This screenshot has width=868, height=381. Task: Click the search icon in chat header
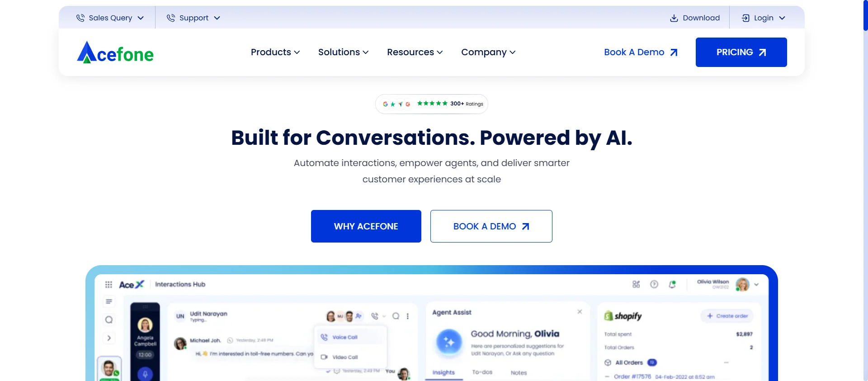pyautogui.click(x=396, y=316)
